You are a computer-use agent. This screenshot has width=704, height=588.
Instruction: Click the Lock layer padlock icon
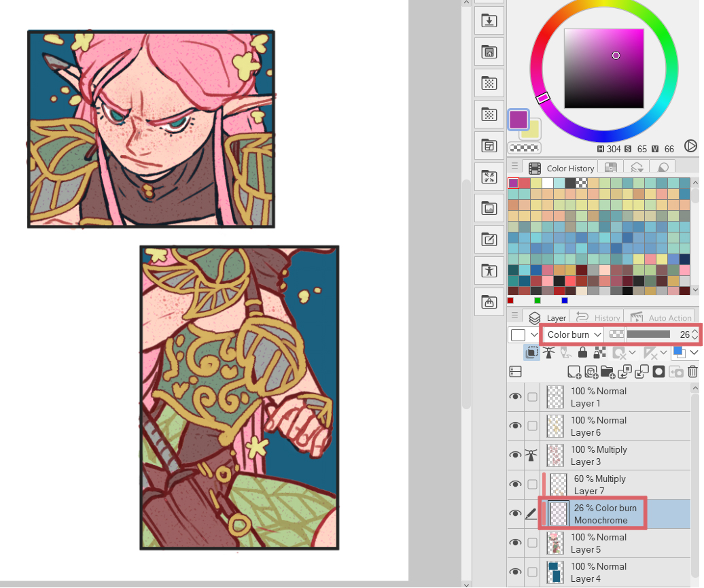(582, 353)
